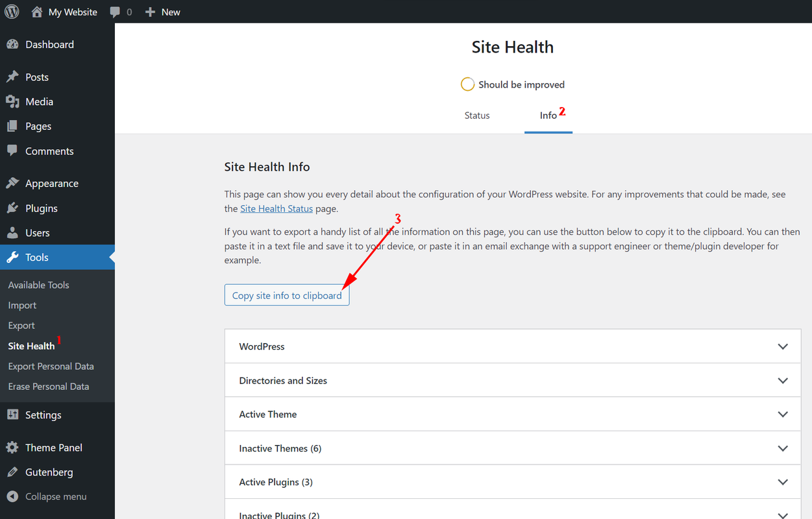Click the WordPress accordion title text
The height and width of the screenshot is (519, 812).
(x=262, y=346)
